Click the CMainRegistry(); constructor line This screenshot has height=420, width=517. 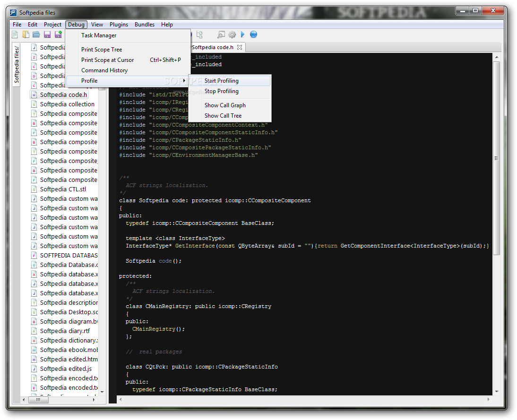tap(159, 329)
